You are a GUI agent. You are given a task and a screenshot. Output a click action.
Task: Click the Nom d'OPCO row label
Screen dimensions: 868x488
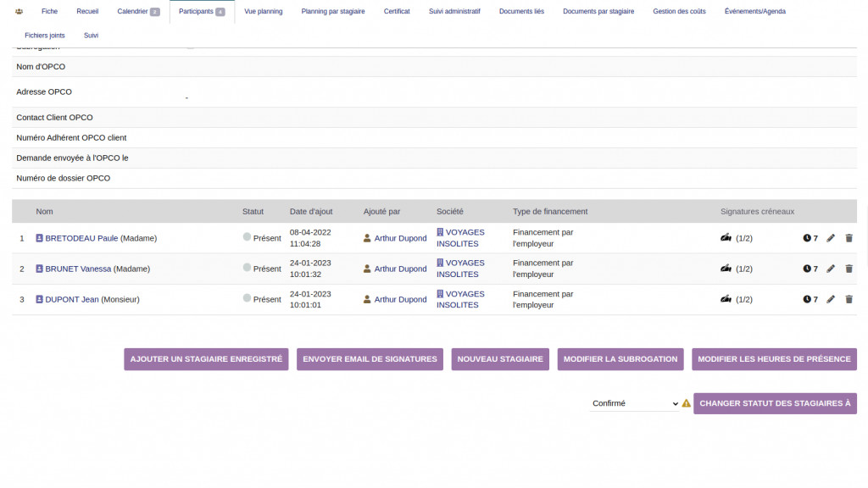pos(41,66)
